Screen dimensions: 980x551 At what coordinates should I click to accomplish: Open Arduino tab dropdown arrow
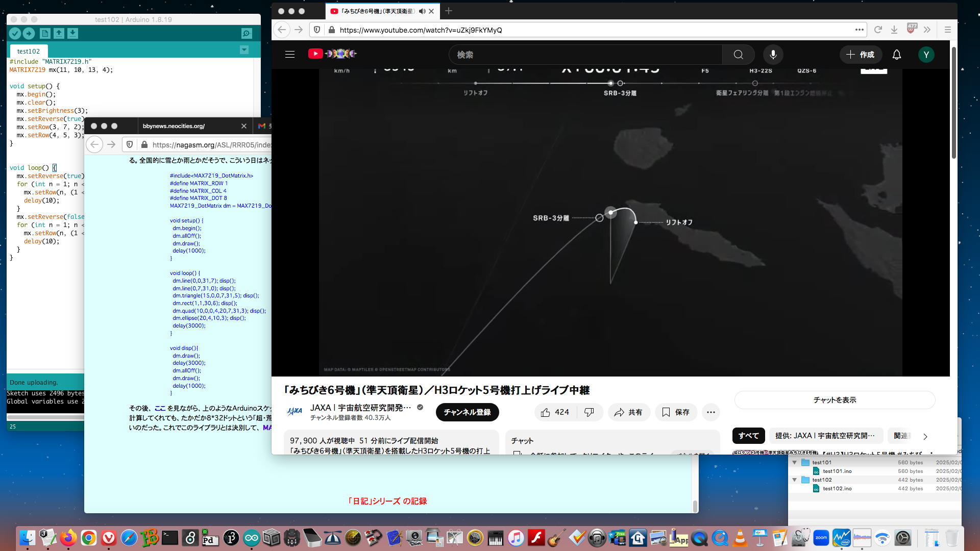click(x=244, y=50)
